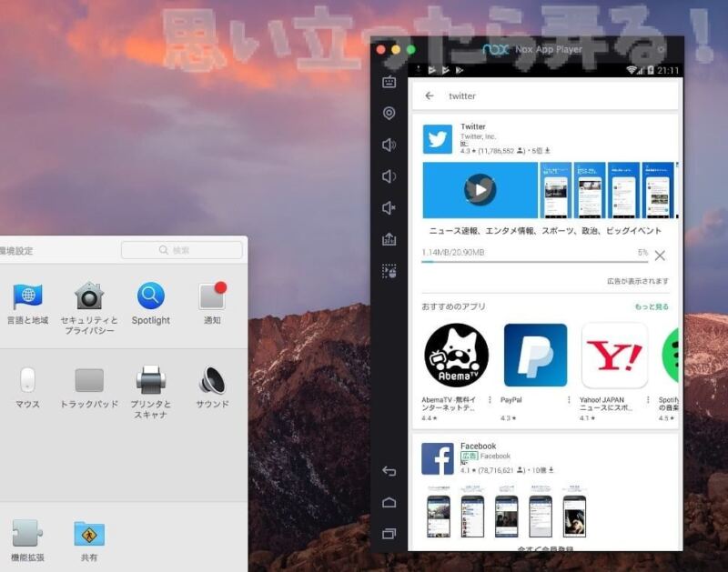Image resolution: width=728 pixels, height=572 pixels.
Task: Go back with the Play Store back arrow
Action: click(430, 95)
